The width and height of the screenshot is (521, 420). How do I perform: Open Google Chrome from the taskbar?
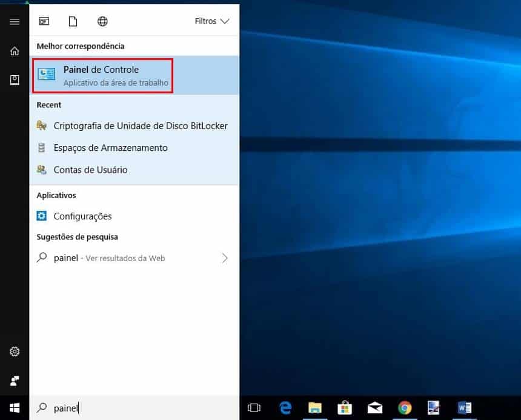coord(405,408)
